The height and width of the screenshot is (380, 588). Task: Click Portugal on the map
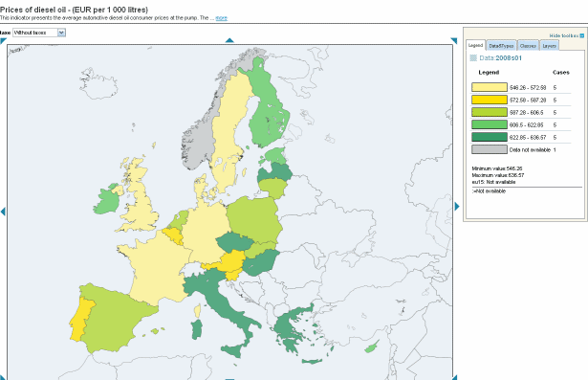click(79, 319)
